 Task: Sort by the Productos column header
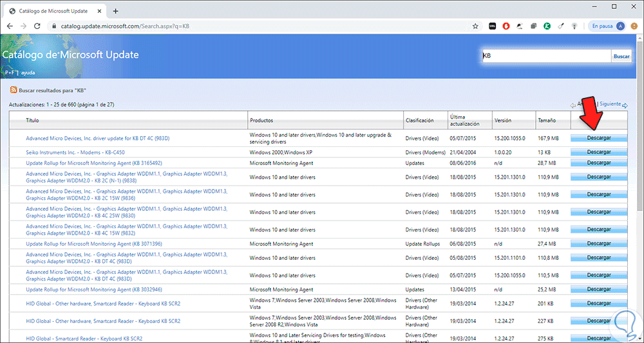click(x=261, y=121)
